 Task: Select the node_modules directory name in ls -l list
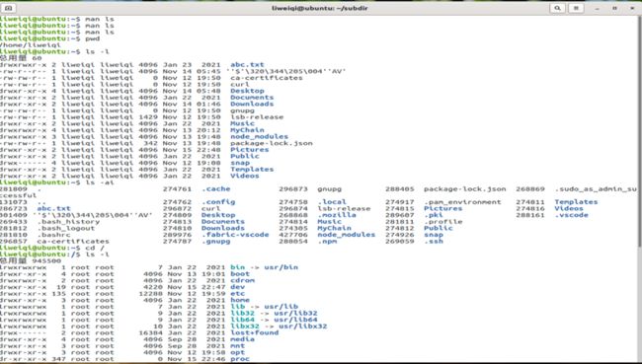coord(259,136)
